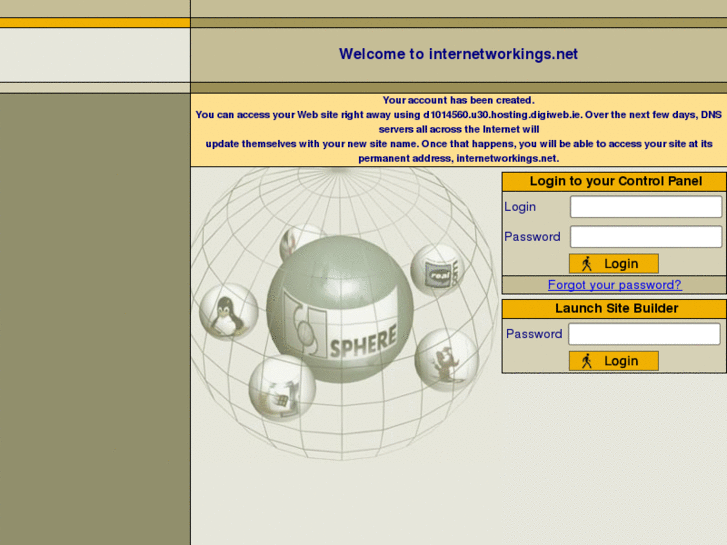Click the 'Login' label beside the first field
This screenshot has width=727, height=545.
[520, 207]
